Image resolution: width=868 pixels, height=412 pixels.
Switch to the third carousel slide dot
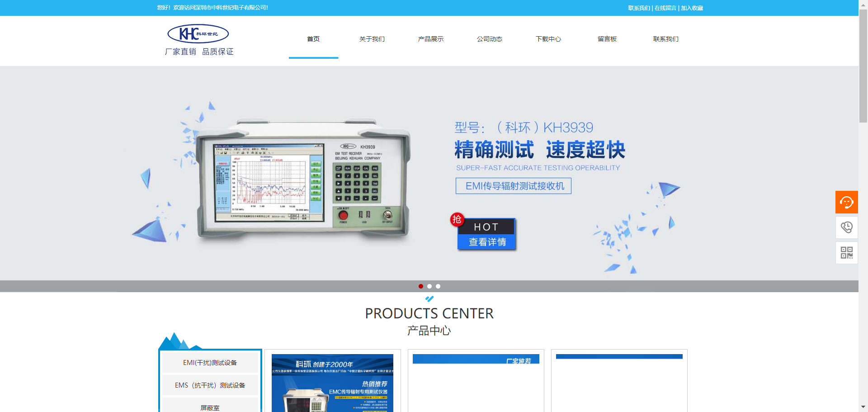click(438, 286)
